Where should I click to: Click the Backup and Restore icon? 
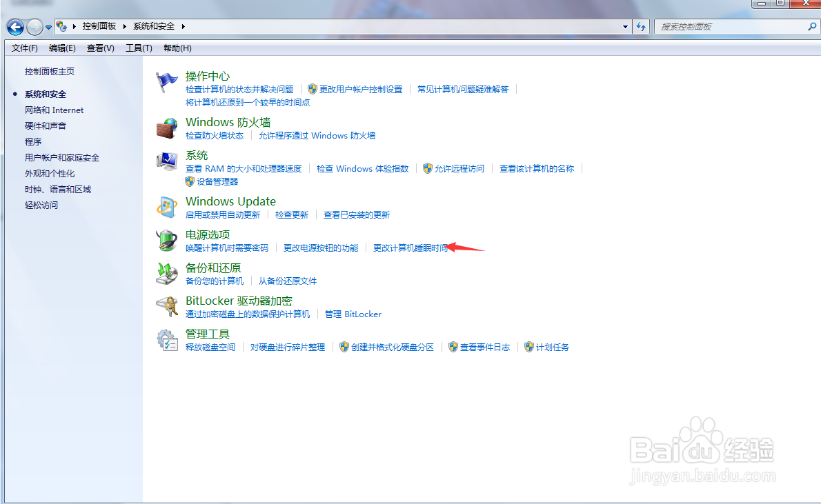[166, 274]
